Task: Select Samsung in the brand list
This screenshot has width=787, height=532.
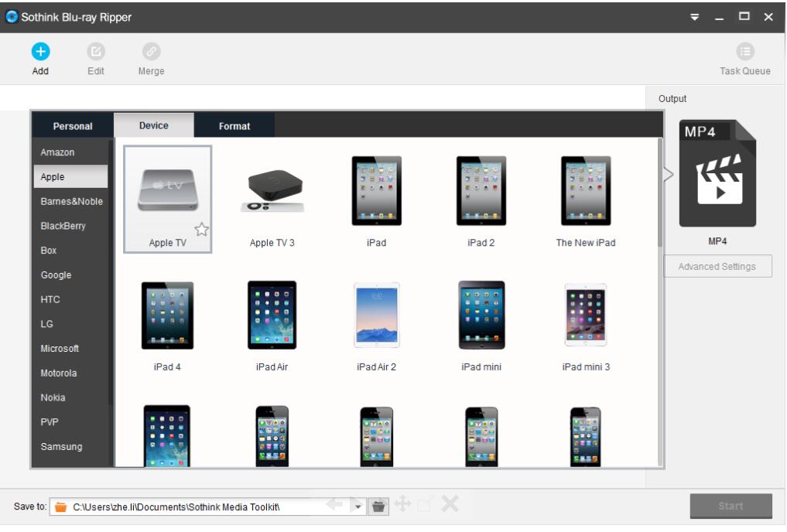Action: 70,446
